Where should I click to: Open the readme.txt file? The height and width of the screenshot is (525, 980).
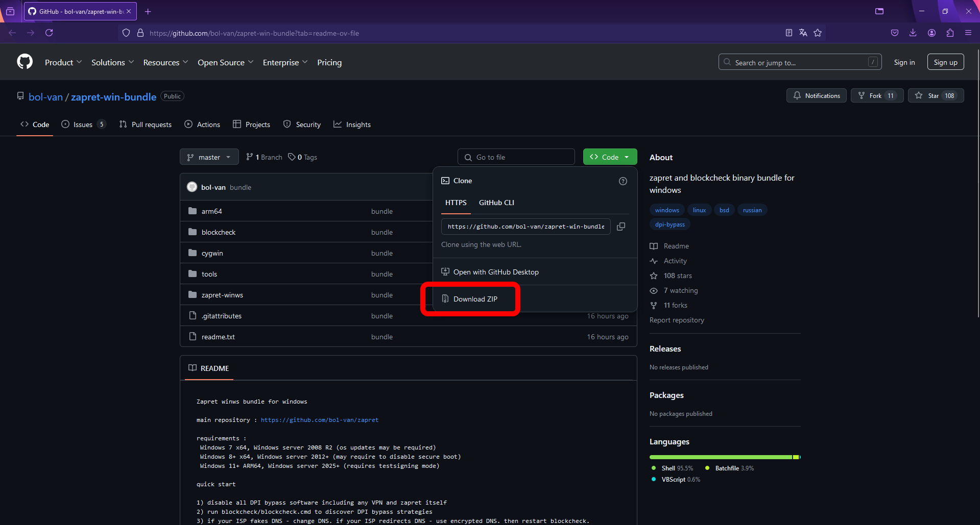click(x=218, y=337)
